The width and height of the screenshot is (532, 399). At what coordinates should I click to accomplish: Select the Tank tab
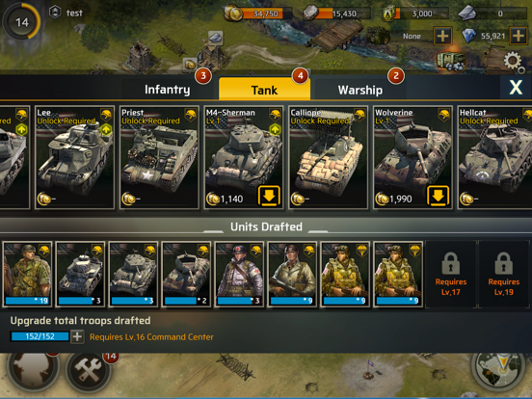tap(264, 90)
